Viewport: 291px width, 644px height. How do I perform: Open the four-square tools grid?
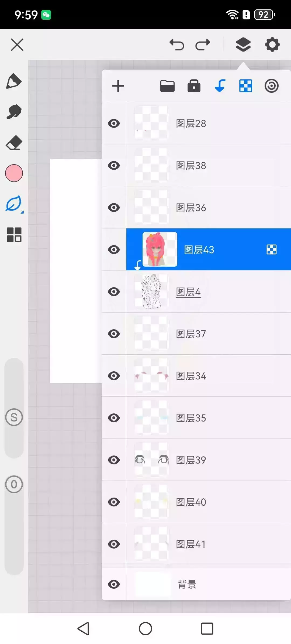tap(14, 235)
